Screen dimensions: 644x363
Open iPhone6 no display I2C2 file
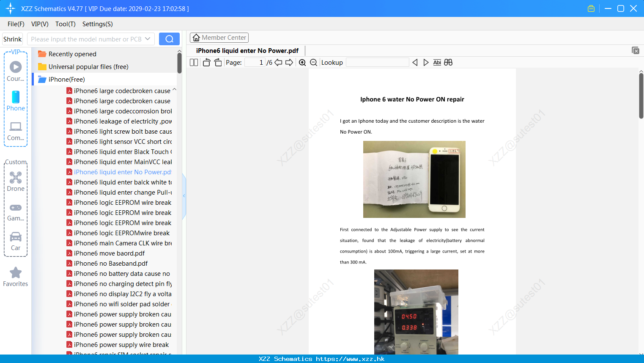pyautogui.click(x=119, y=294)
